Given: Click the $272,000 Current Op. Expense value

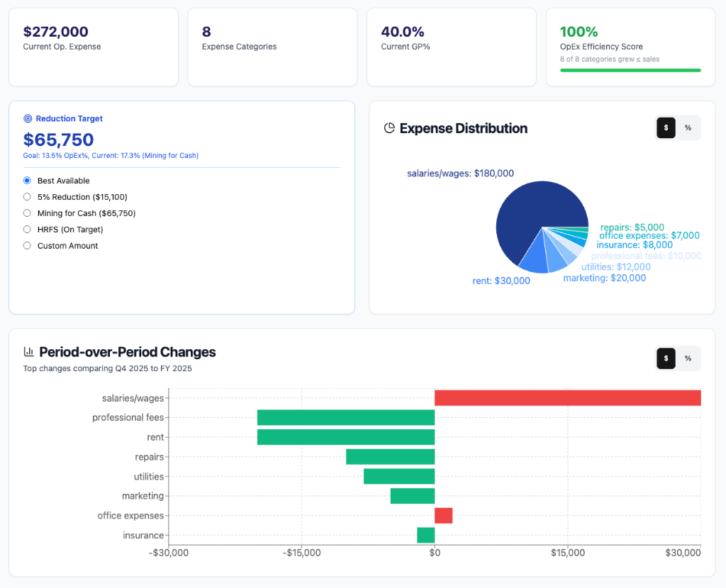Looking at the screenshot, I should [x=55, y=31].
